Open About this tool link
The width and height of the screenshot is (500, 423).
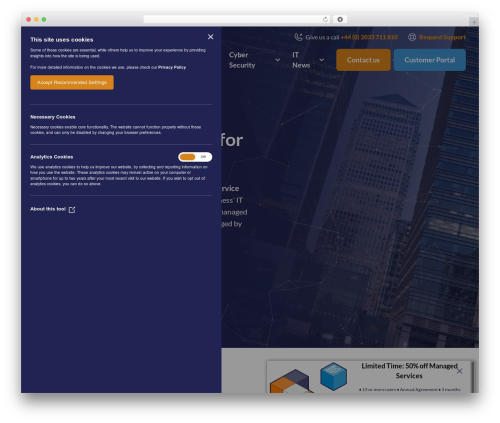click(x=48, y=209)
